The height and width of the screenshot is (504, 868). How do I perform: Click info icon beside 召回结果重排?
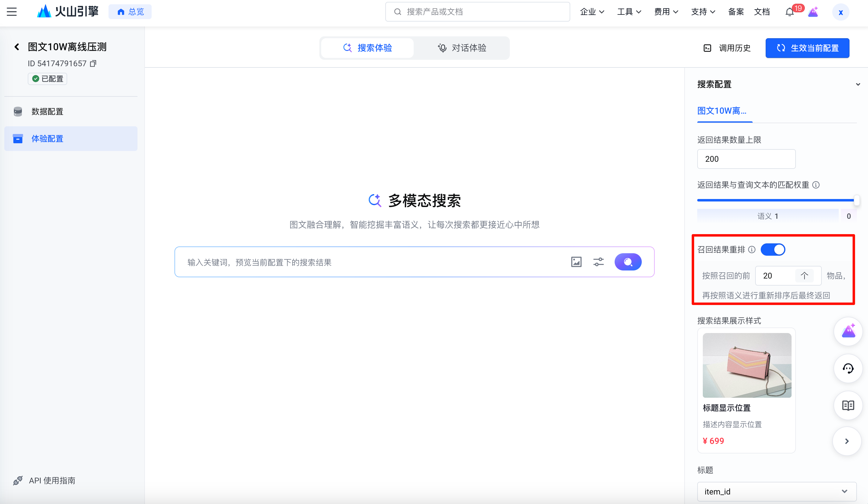pyautogui.click(x=752, y=250)
